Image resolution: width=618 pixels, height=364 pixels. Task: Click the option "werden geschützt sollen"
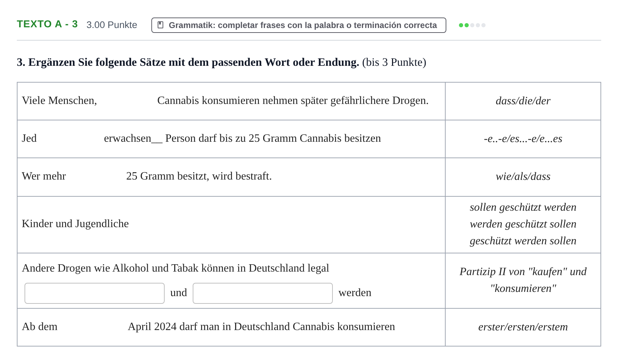(x=523, y=224)
